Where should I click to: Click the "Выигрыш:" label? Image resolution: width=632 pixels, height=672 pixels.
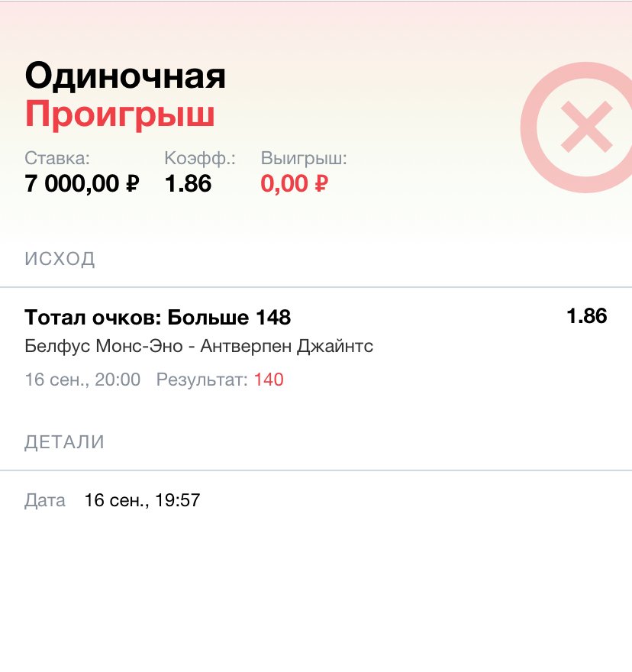point(304,159)
